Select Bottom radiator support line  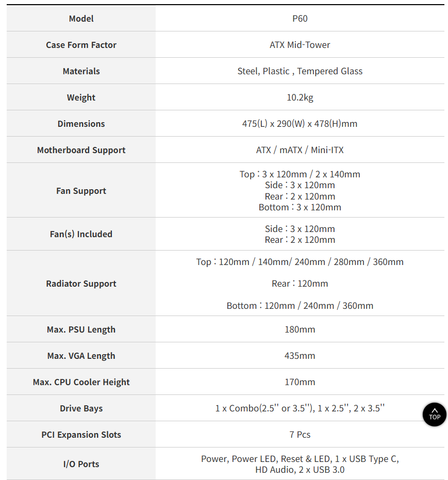(x=300, y=306)
